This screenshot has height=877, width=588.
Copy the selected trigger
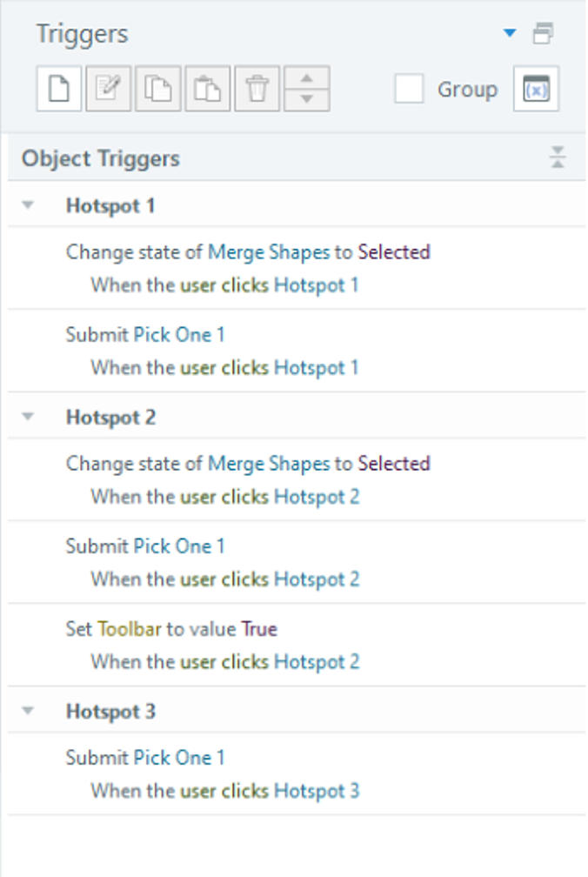click(157, 88)
